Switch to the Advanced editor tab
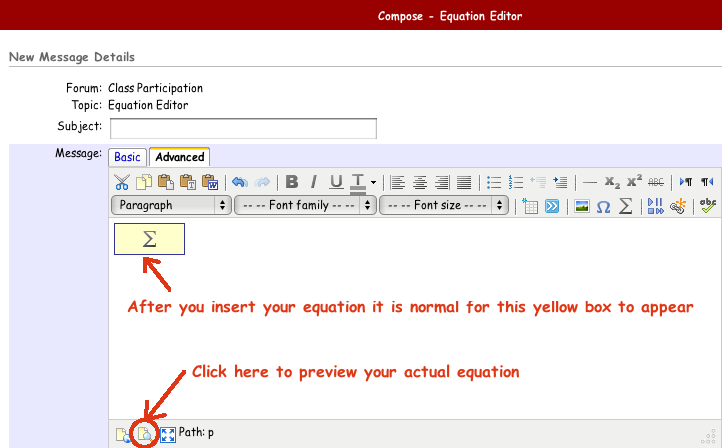The height and width of the screenshot is (448, 722). pyautogui.click(x=180, y=157)
